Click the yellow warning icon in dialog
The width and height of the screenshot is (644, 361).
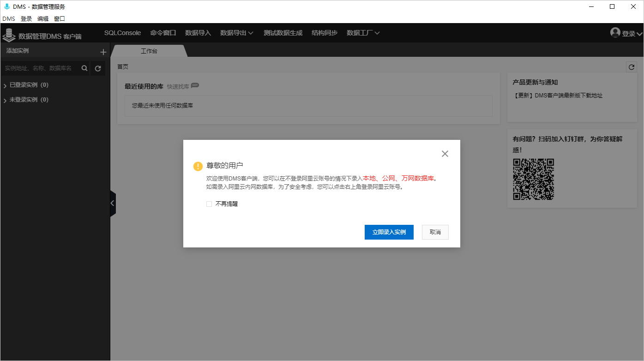point(198,166)
